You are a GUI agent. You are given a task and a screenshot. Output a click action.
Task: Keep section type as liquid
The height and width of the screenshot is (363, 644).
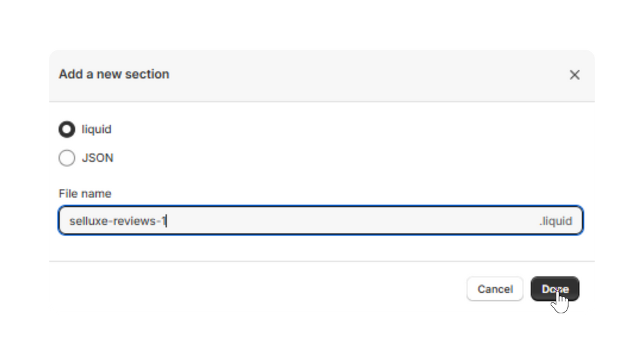coord(67,130)
